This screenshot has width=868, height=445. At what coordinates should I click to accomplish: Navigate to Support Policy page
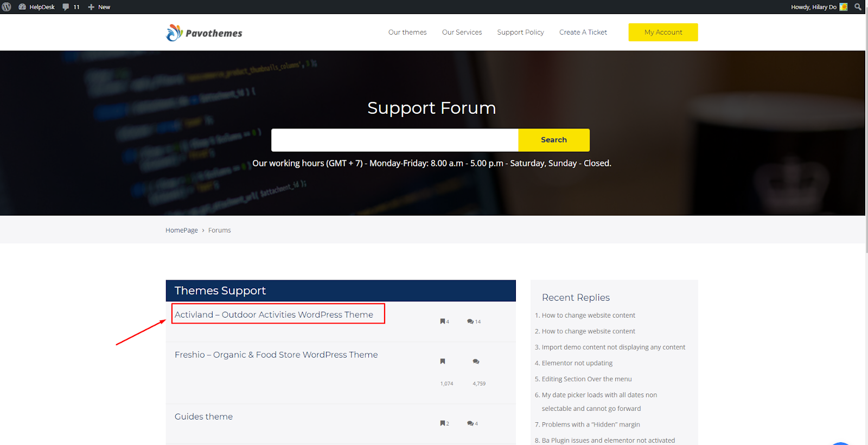click(x=520, y=33)
